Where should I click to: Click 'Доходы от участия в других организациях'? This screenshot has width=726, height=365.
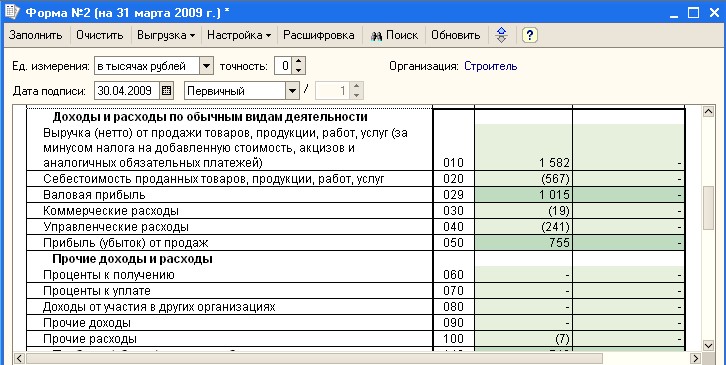(x=159, y=307)
